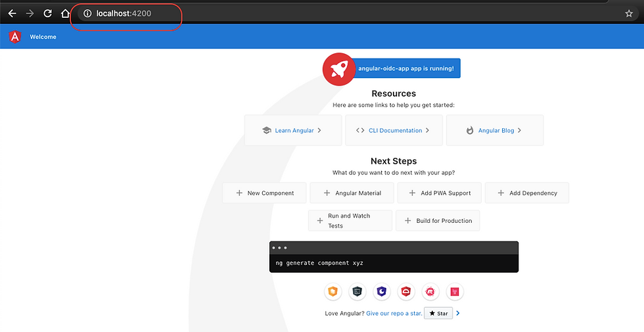The width and height of the screenshot is (644, 332).
Task: Click the Resources heading
Action: click(x=394, y=93)
